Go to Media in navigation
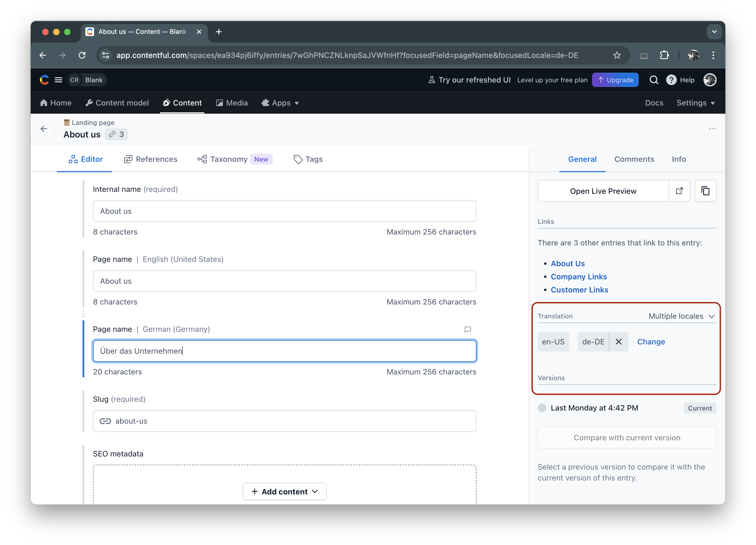Viewport: 756px width, 545px height. [232, 103]
